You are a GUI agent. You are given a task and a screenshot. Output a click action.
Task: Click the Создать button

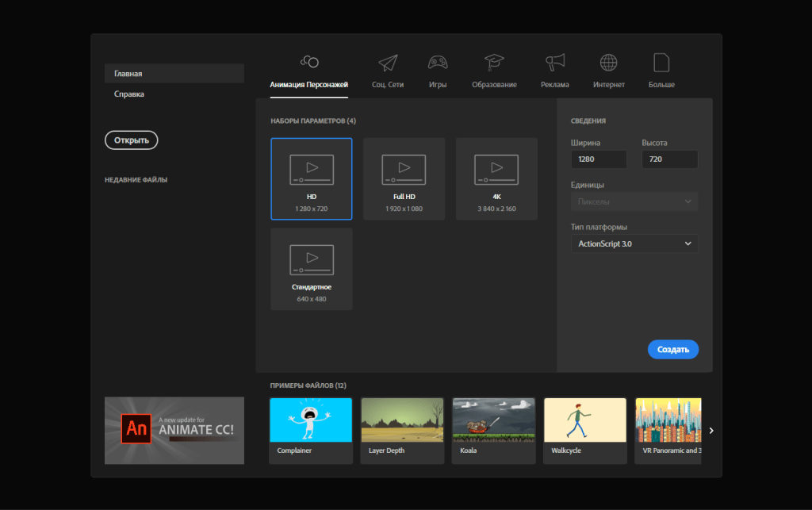672,349
